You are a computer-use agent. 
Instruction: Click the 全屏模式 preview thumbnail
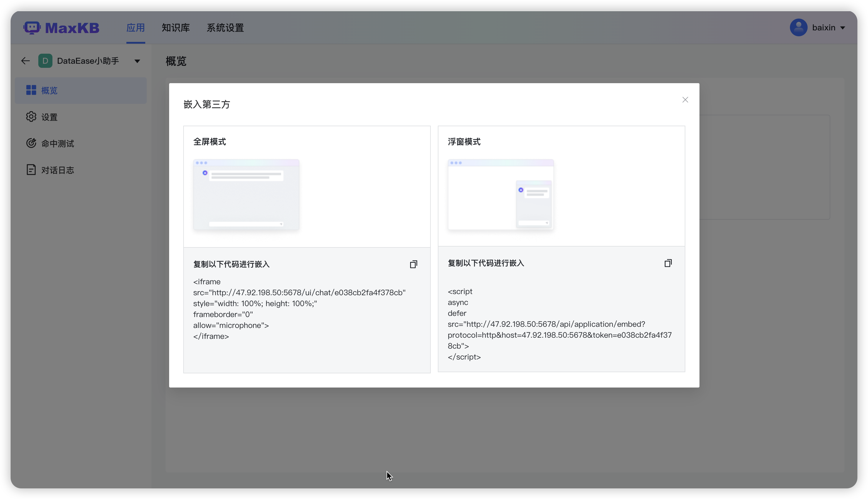(x=246, y=195)
